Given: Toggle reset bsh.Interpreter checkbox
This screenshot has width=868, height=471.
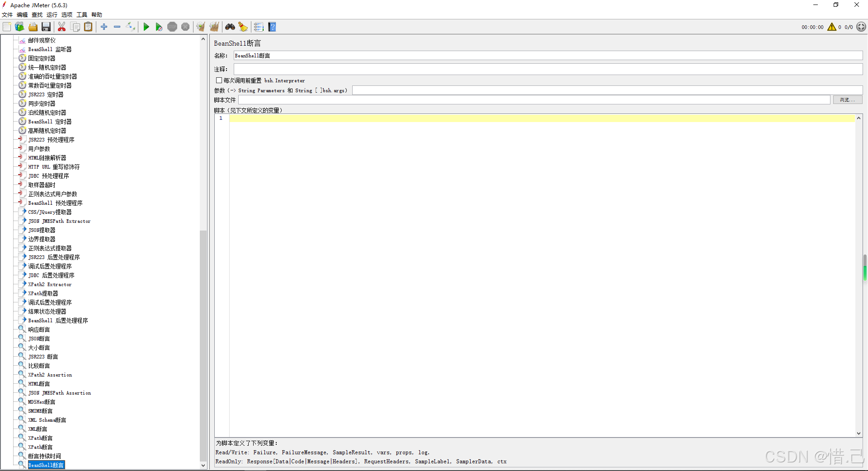Looking at the screenshot, I should tap(219, 80).
